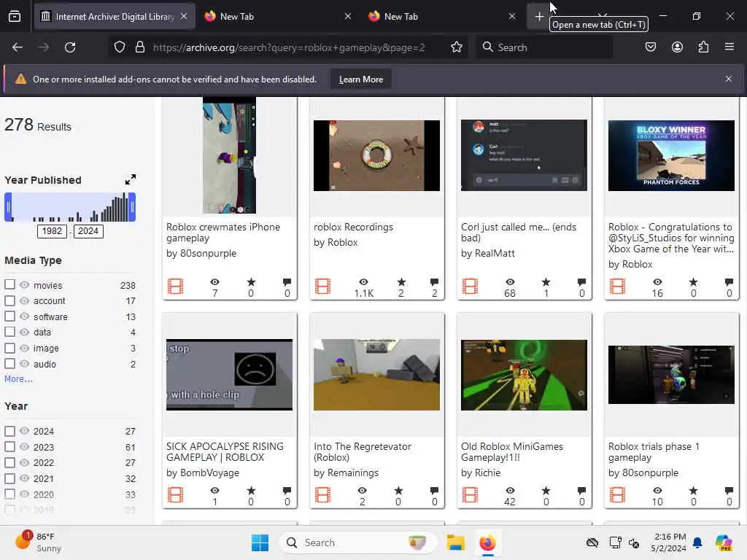Image resolution: width=747 pixels, height=560 pixels.
Task: Click movie icon on Roblox trials phase 1
Action: [617, 495]
